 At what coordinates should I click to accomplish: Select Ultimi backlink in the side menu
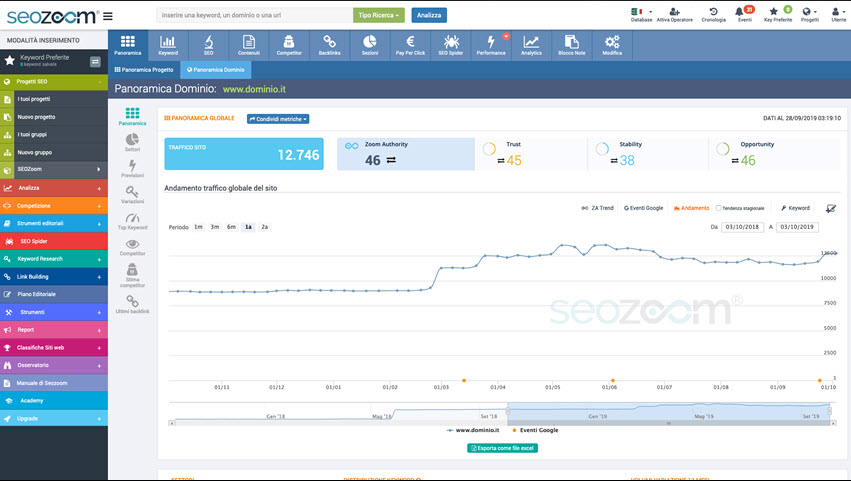132,304
